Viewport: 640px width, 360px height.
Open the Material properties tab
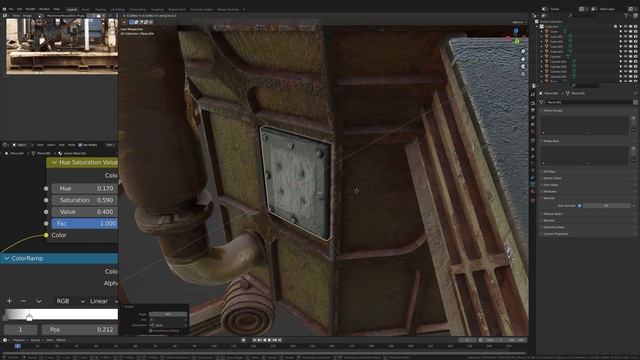click(533, 192)
